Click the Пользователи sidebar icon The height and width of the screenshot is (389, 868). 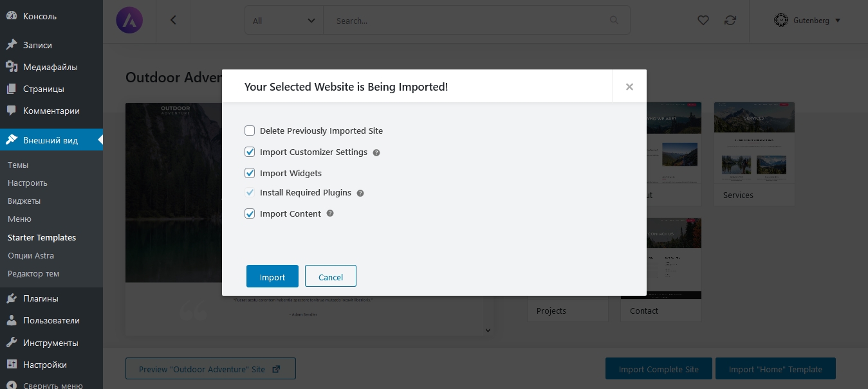pos(13,320)
